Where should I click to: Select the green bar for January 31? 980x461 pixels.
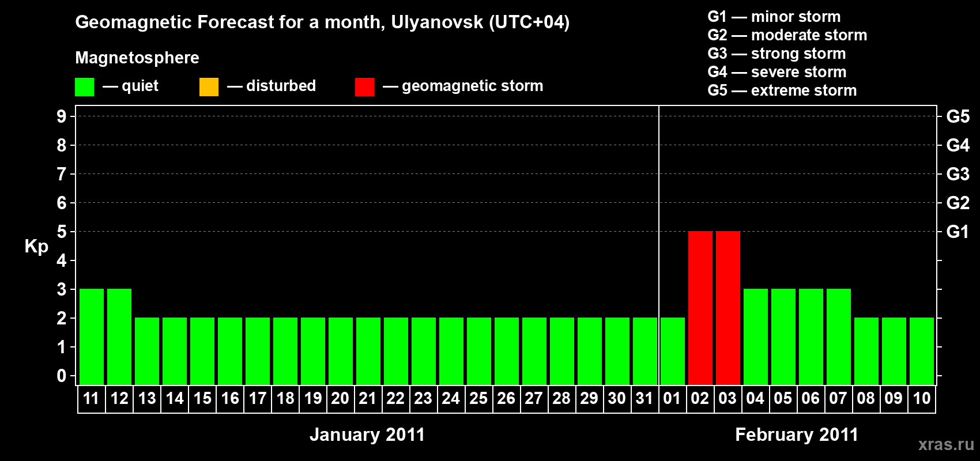tap(645, 351)
